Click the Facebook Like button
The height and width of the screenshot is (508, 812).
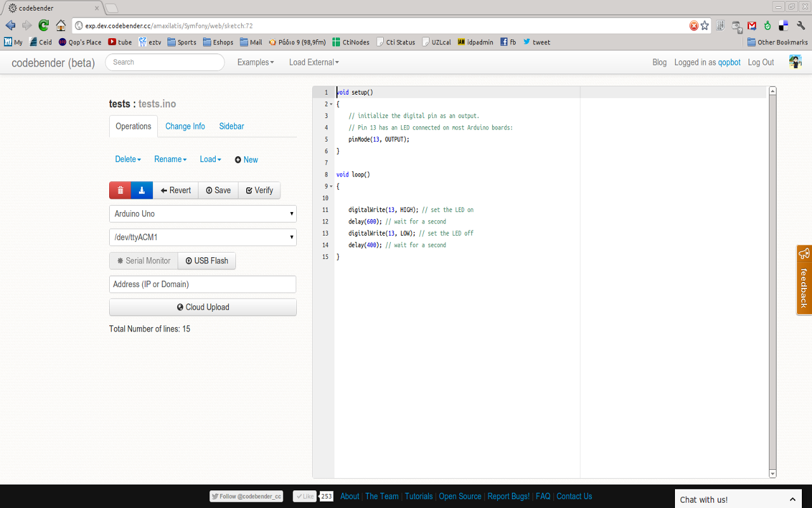click(x=304, y=497)
